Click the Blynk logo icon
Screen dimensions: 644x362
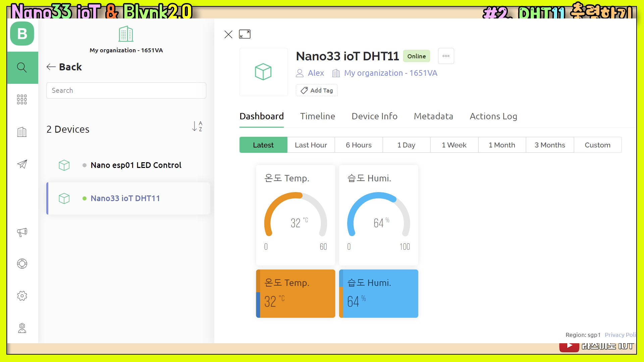tap(22, 34)
